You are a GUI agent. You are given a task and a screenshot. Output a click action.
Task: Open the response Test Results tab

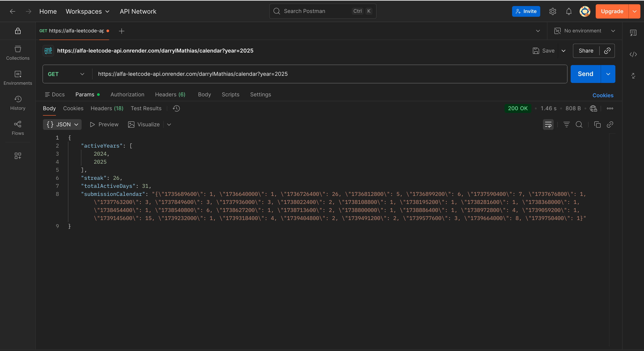146,108
